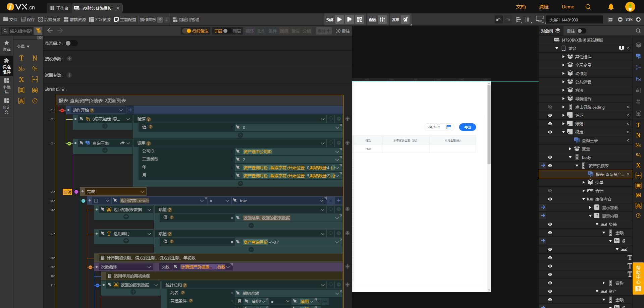This screenshot has width=644, height=308.
Task: Expand the 全局变量 tree node
Action: click(563, 65)
